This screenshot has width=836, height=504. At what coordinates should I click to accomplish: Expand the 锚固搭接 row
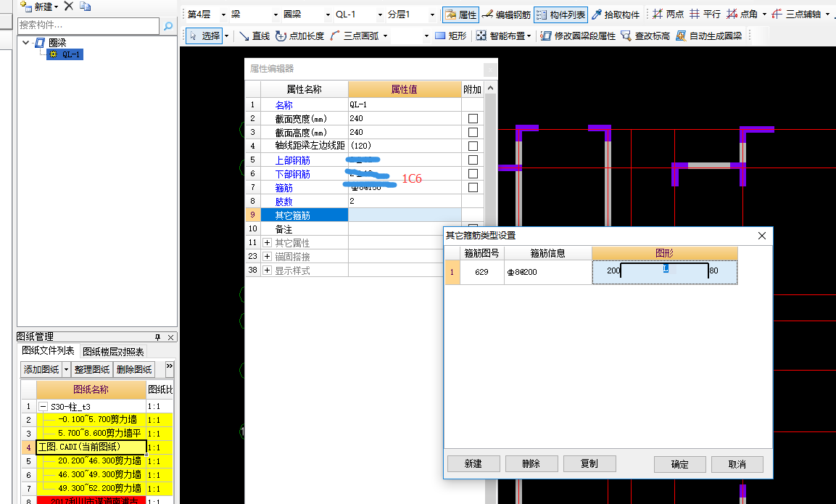267,257
